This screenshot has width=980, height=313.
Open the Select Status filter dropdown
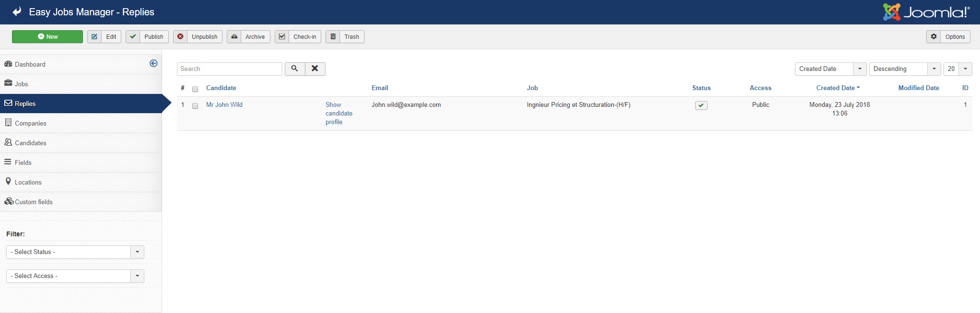click(x=75, y=252)
